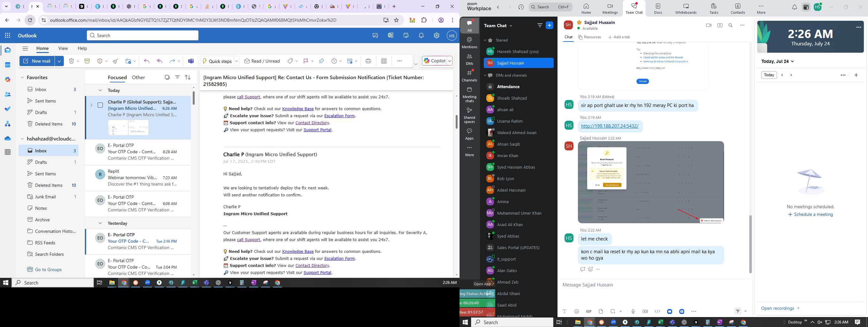Click new chat plus button in Zoom
The width and height of the screenshot is (868, 327).
coord(549,25)
